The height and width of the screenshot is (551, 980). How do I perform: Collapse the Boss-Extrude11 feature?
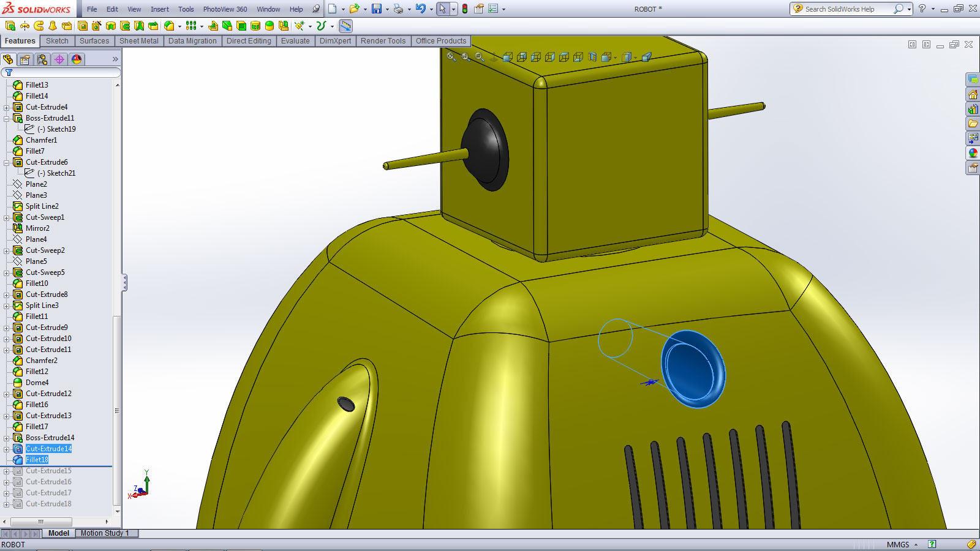tap(7, 118)
